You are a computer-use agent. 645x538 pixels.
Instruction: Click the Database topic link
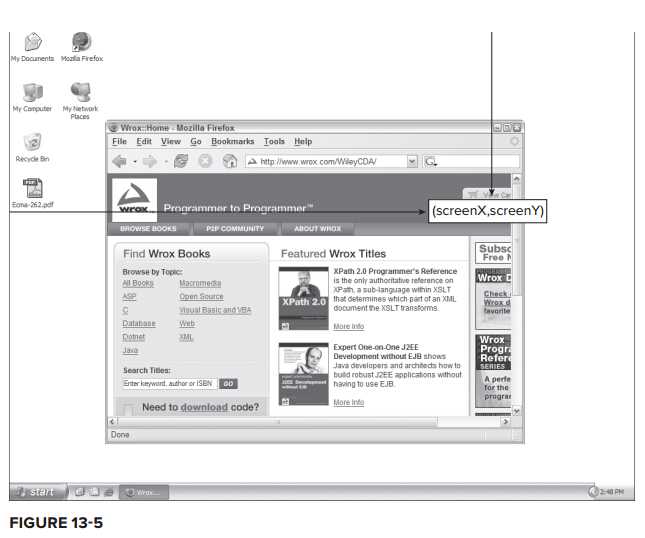coord(139,324)
